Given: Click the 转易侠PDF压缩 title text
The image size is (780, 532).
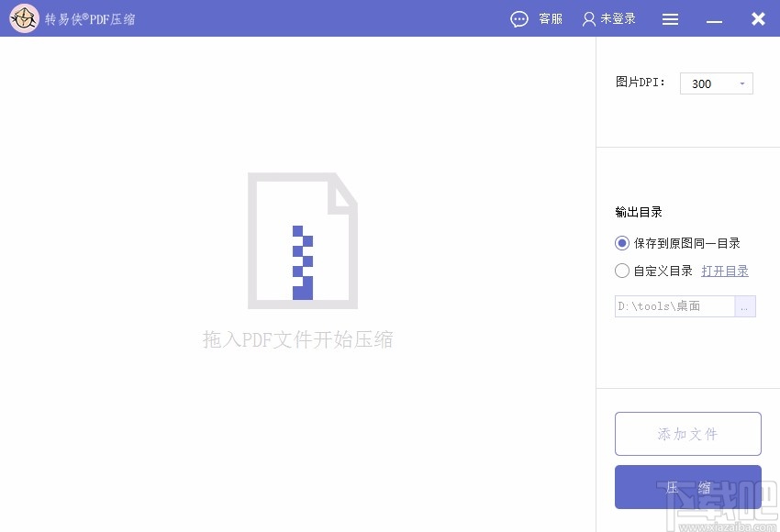Looking at the screenshot, I should coord(90,19).
